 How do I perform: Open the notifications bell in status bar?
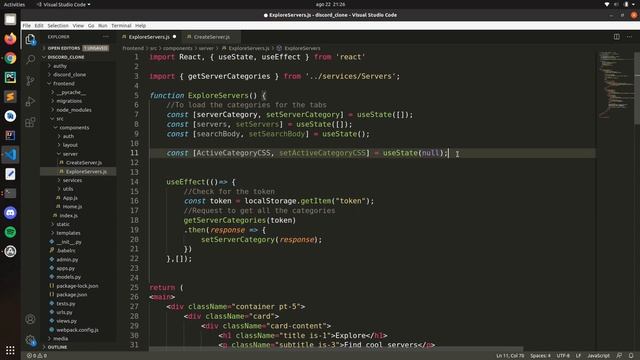pos(631,356)
